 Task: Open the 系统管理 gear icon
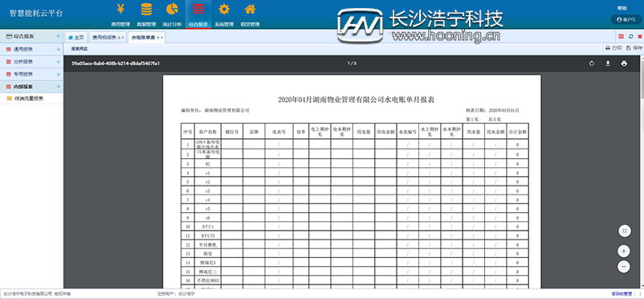pyautogui.click(x=224, y=9)
